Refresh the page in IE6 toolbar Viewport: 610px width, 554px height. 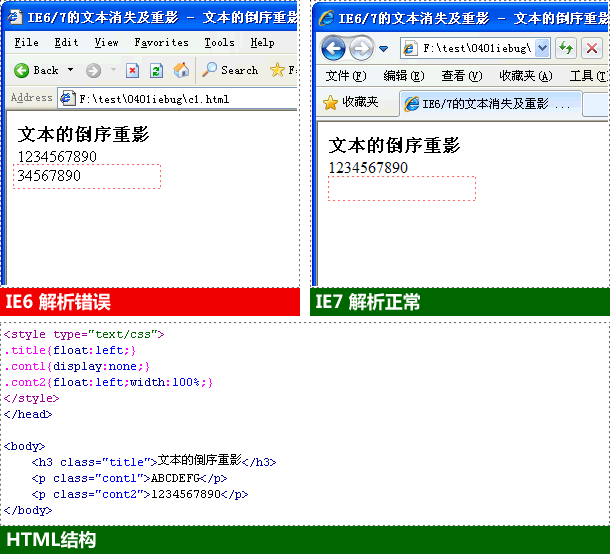pyautogui.click(x=156, y=70)
